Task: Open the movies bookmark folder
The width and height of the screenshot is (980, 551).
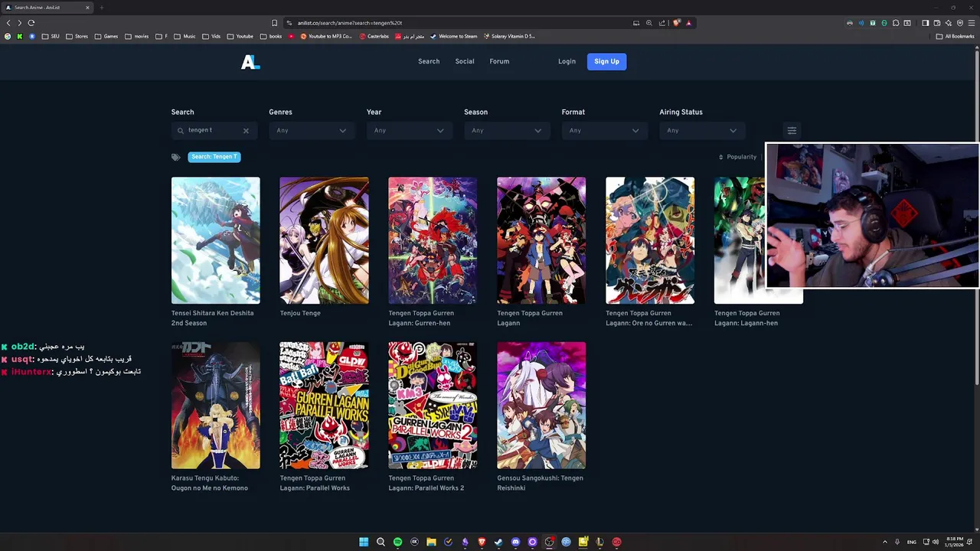Action: tap(136, 36)
